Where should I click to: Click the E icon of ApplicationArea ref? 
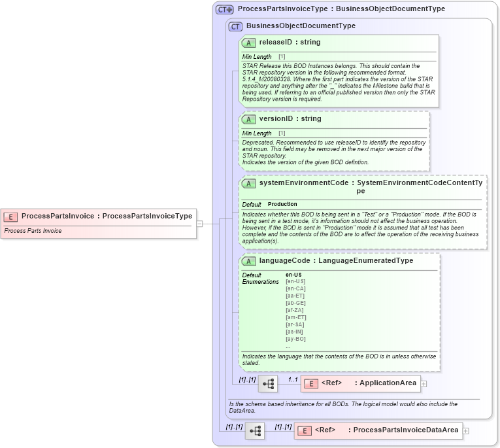point(311,384)
